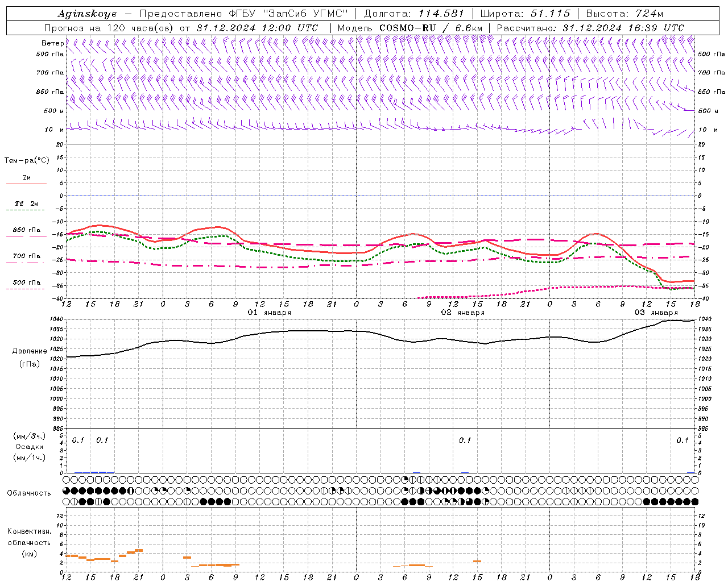Viewport: 728px width, 582px height.
Task: Click the (мм/3ч.) precipitation unit label
Action: click(x=30, y=436)
